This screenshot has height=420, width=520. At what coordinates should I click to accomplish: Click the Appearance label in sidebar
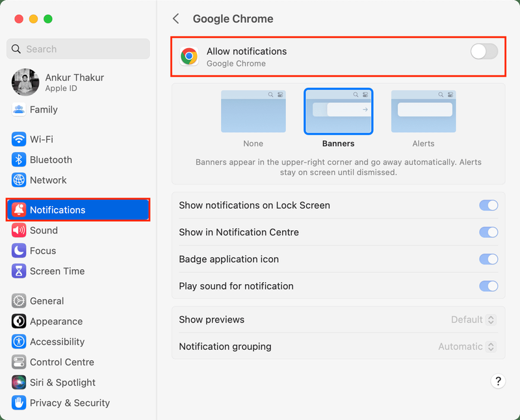pos(57,321)
